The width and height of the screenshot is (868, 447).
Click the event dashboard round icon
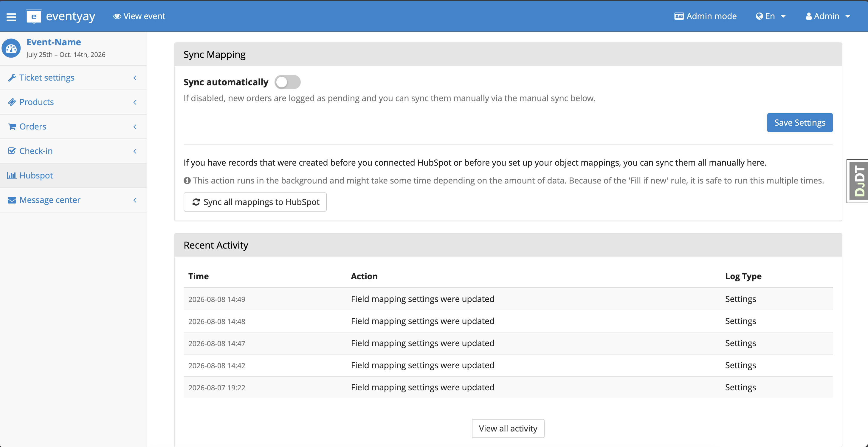pos(11,48)
